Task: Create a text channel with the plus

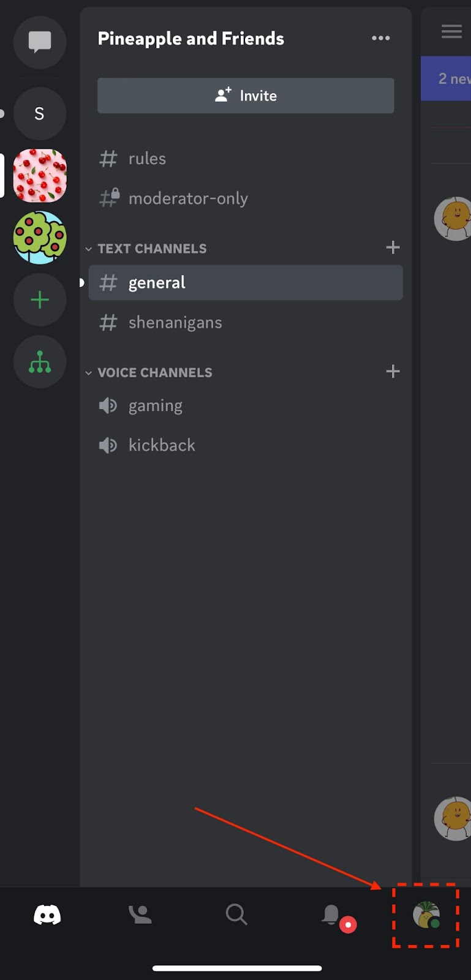Action: tap(393, 247)
